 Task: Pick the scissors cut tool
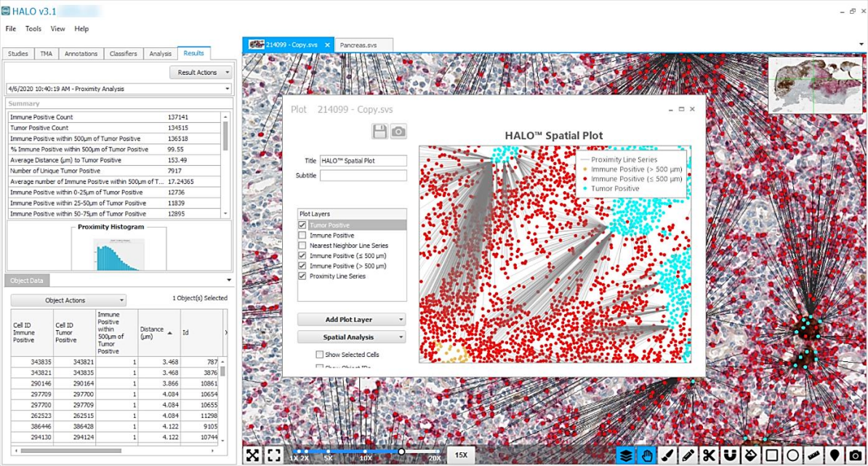709,455
